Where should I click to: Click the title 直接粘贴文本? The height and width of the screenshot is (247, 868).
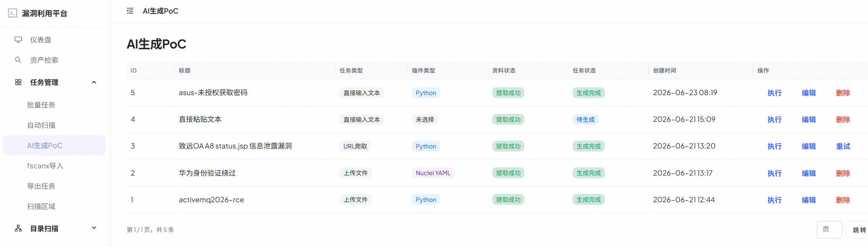[200, 120]
